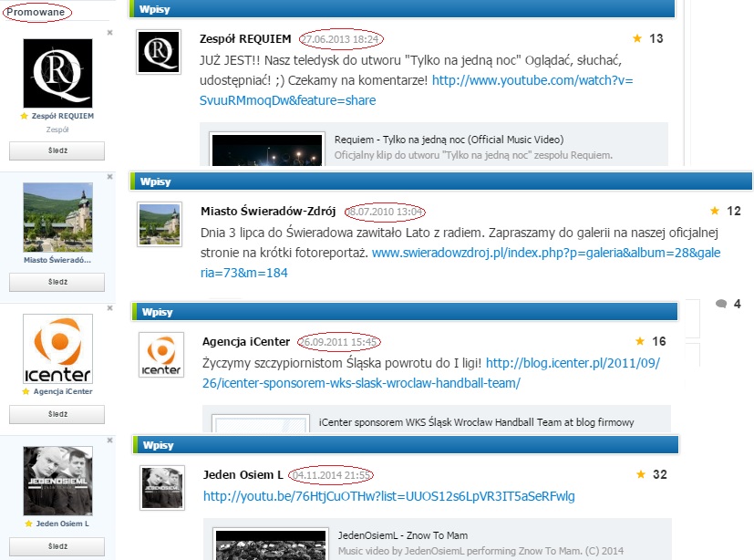The width and height of the screenshot is (754, 560).
Task: Open the Requiem music video preview thumbnail
Action: pos(267,150)
